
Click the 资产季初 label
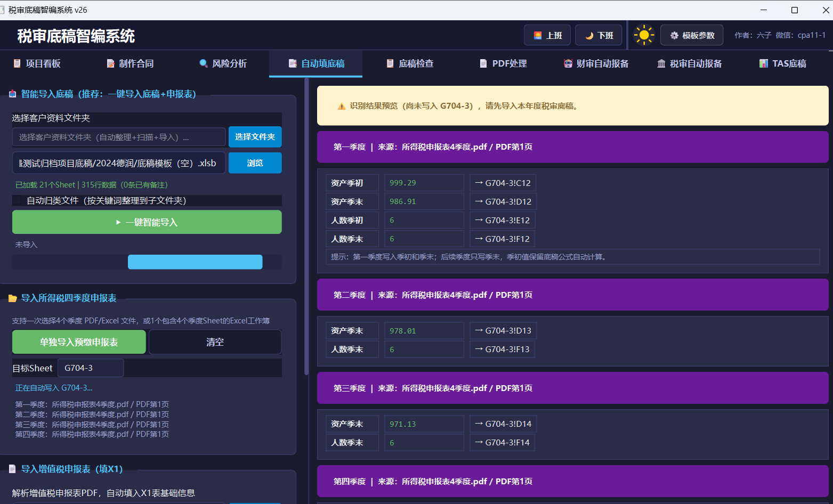pos(352,183)
